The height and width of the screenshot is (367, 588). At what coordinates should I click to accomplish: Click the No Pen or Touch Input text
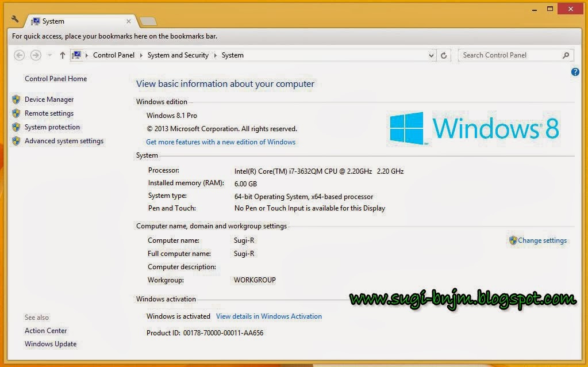click(x=310, y=208)
